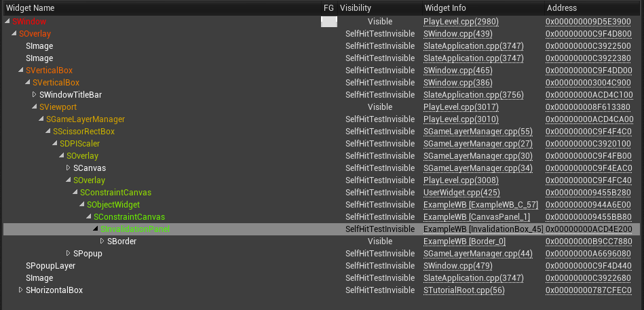644x310 pixels.
Task: Select the SObjectWidget tree item
Action: (113, 204)
